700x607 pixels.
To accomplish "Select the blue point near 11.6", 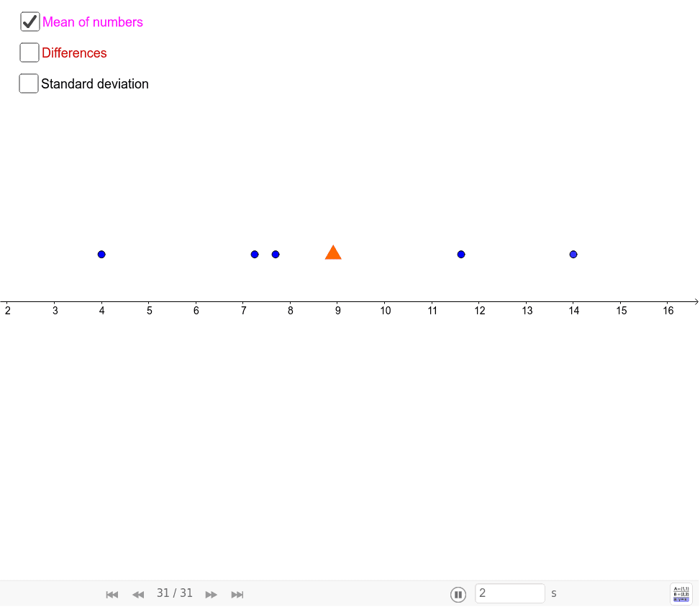I will (460, 254).
